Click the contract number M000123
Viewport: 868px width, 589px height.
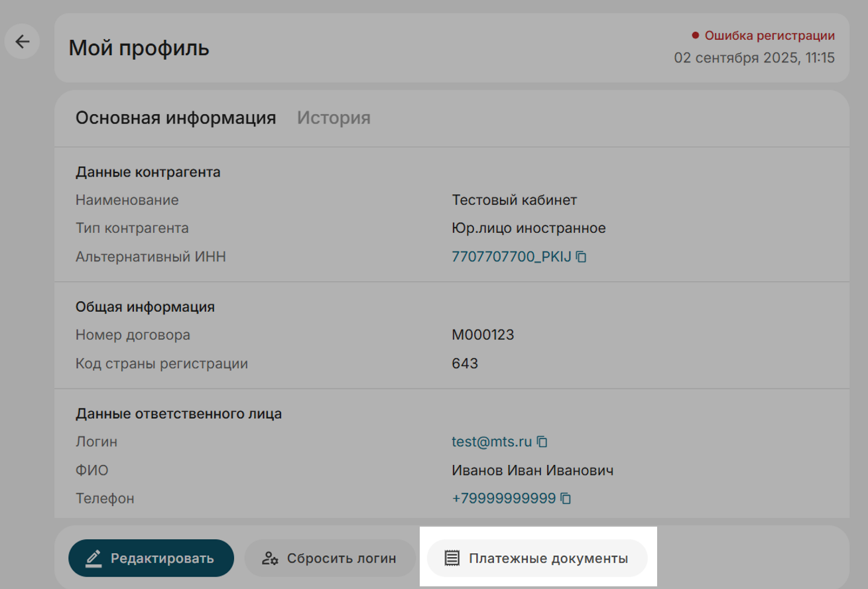[483, 335]
